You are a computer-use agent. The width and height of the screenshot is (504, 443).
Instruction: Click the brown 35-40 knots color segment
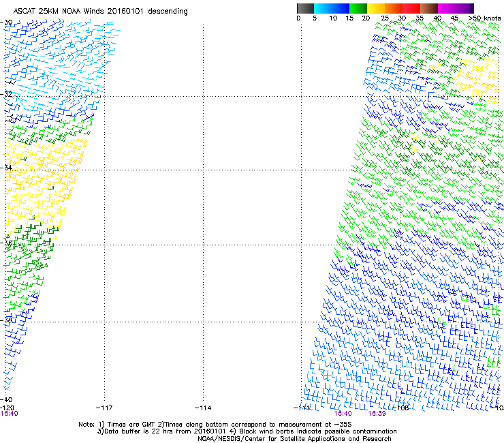429,8
